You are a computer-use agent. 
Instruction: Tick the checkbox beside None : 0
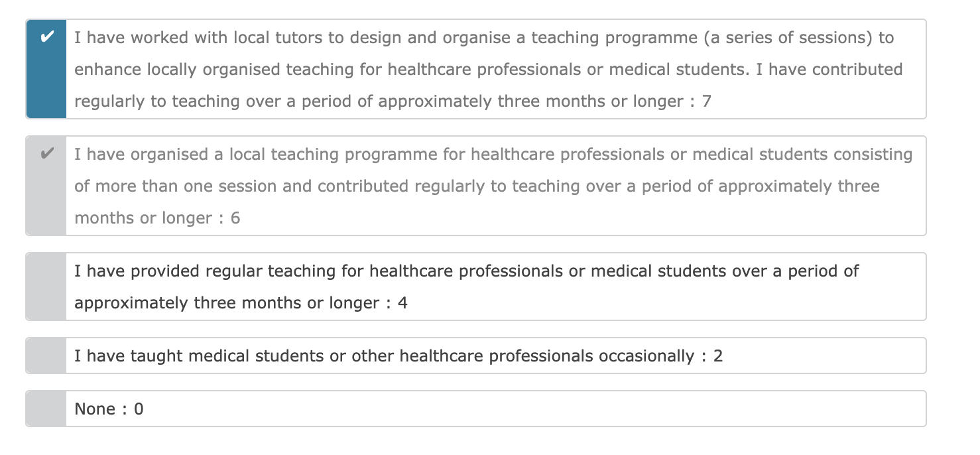[x=46, y=409]
